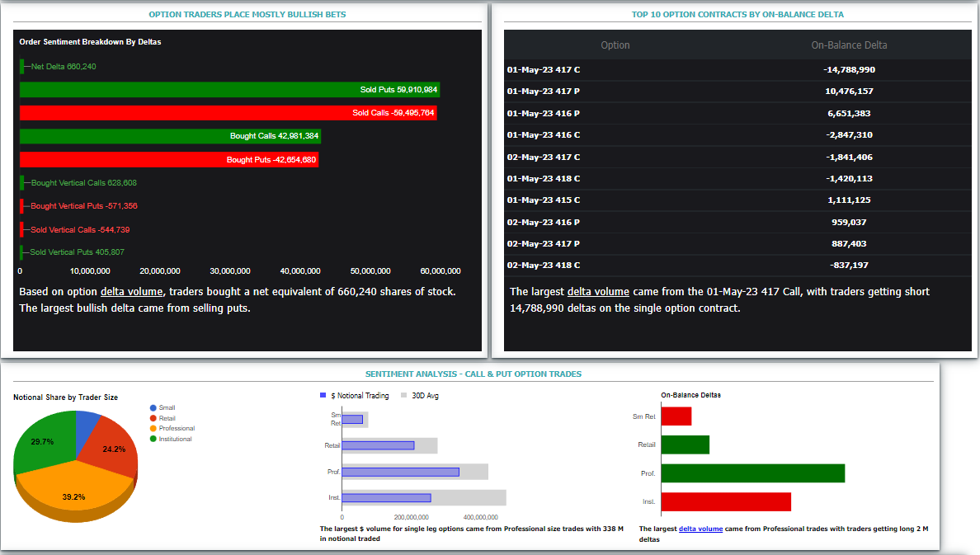Select the 02-May-23 417 C contract
Image resolution: width=980 pixels, height=555 pixels.
pos(737,157)
